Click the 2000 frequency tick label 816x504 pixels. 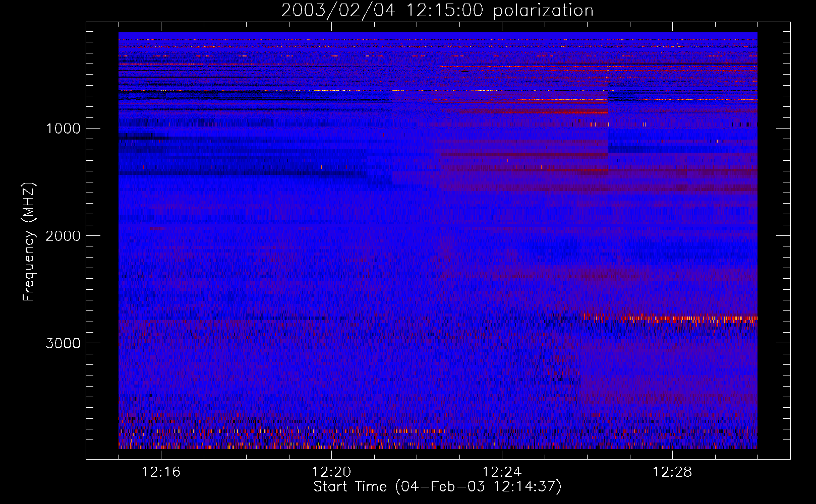63,236
